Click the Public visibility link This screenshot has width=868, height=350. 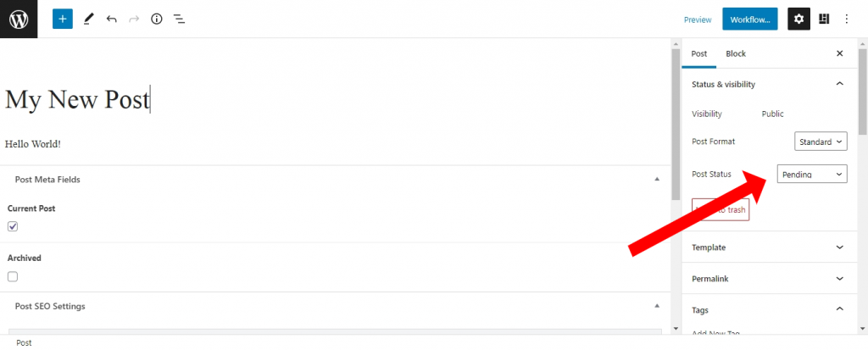tap(772, 114)
